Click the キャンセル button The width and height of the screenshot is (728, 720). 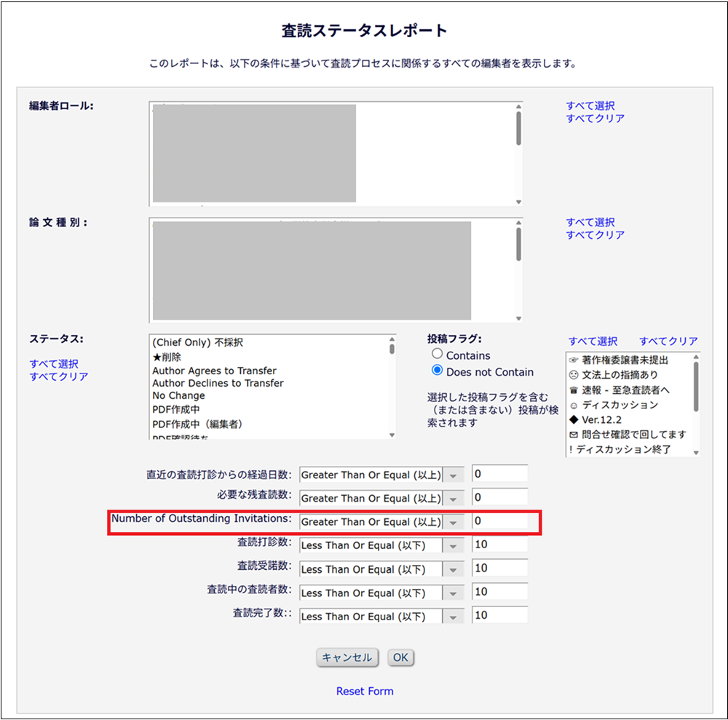pos(347,657)
